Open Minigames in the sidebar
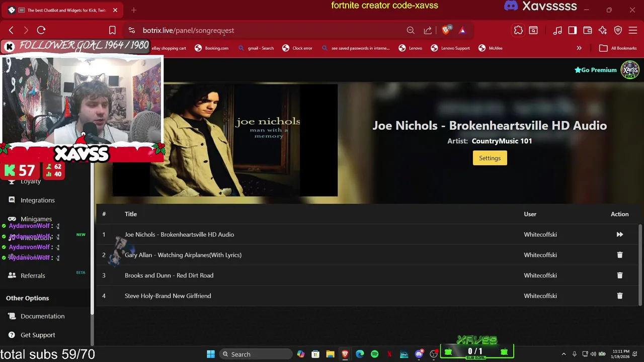This screenshot has width=644, height=362. coord(36,219)
